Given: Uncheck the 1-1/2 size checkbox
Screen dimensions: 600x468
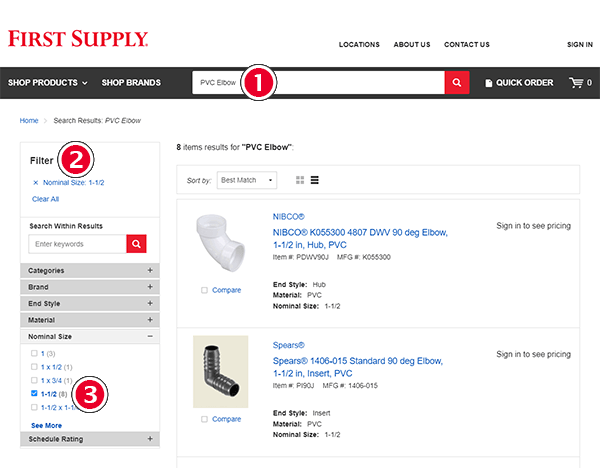Looking at the screenshot, I should [x=34, y=393].
